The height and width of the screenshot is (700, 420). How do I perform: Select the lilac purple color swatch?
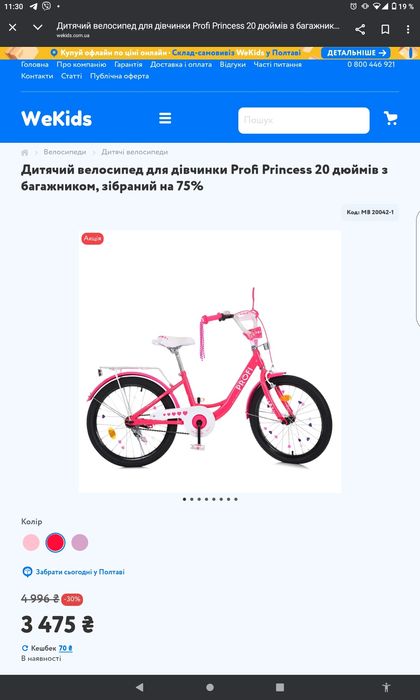[x=80, y=542]
